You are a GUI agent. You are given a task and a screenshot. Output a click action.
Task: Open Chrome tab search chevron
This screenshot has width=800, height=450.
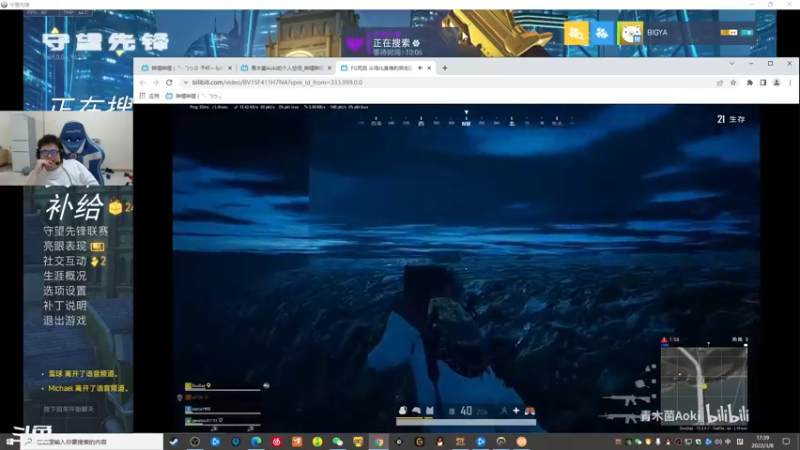click(x=732, y=64)
